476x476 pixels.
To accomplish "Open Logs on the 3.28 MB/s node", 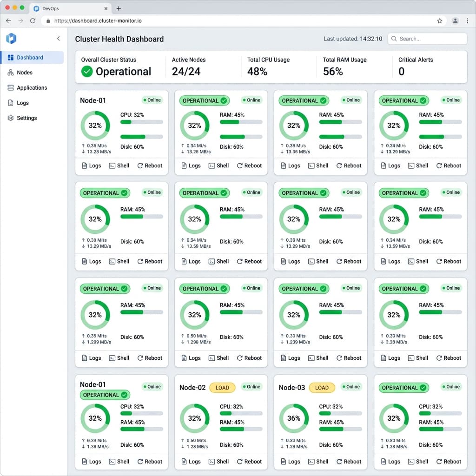I will click(x=390, y=358).
